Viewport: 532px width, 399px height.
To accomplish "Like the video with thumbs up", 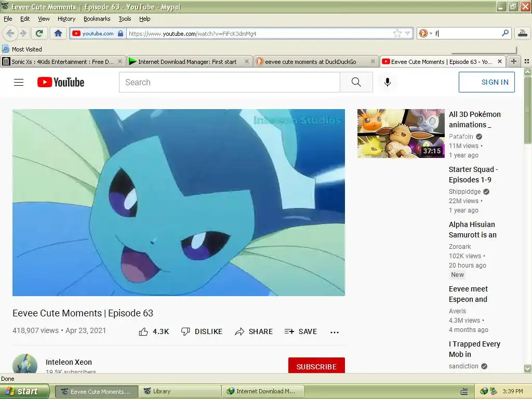I will coord(153,331).
